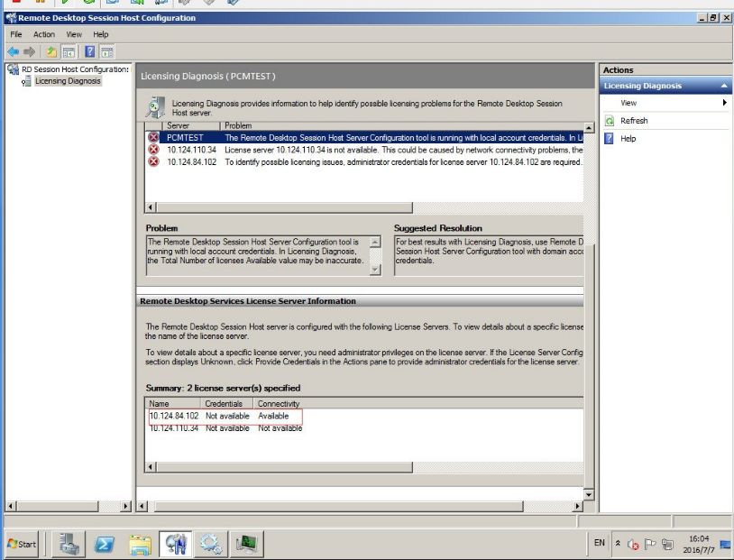Click the network tray icon
This screenshot has width=734, height=560.
click(667, 544)
